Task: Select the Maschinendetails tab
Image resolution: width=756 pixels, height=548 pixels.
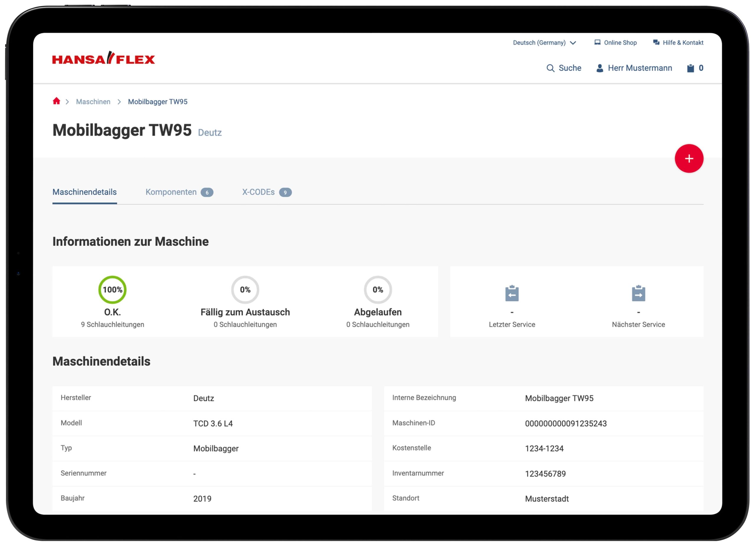Action: tap(85, 192)
